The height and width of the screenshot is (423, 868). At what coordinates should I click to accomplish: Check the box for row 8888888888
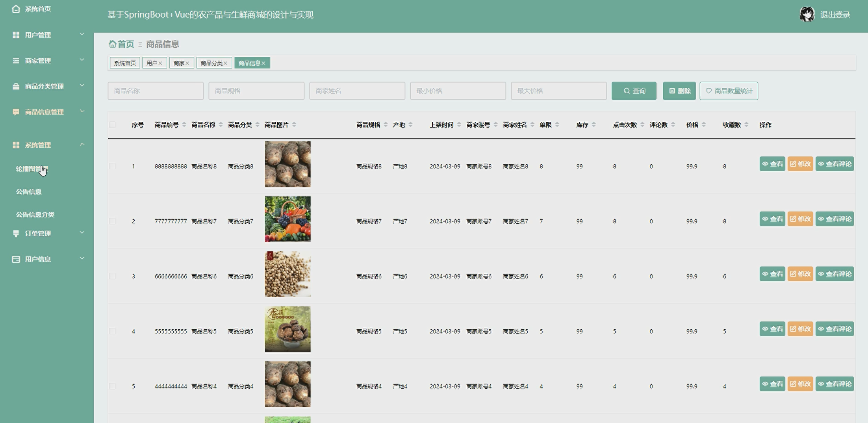click(x=112, y=166)
